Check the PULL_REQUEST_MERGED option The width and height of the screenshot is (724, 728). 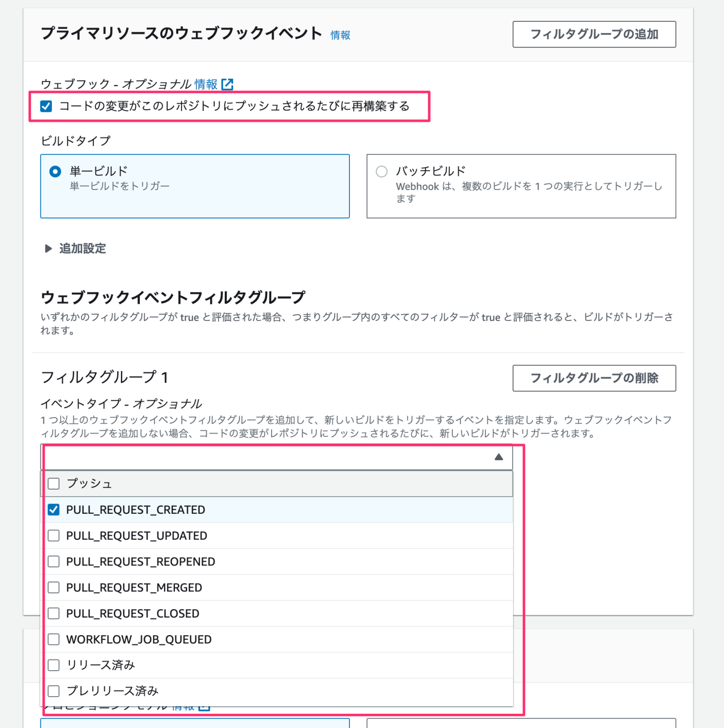coord(54,587)
